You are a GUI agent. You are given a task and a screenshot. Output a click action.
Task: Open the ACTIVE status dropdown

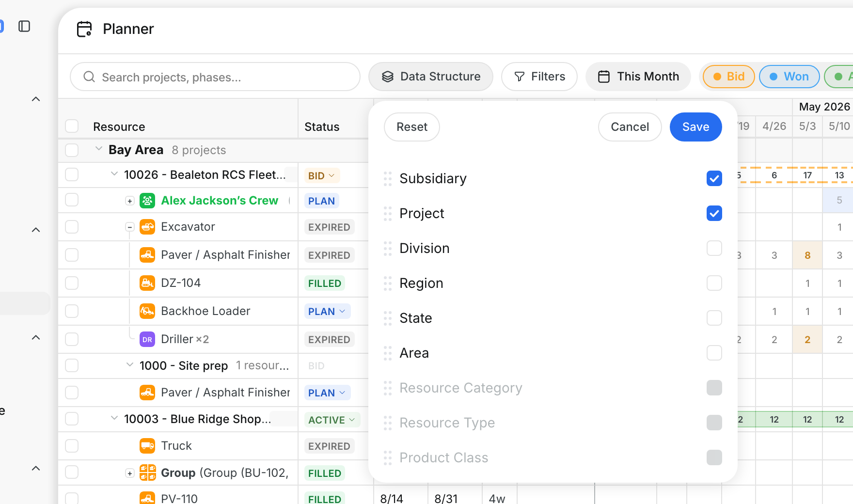(332, 420)
